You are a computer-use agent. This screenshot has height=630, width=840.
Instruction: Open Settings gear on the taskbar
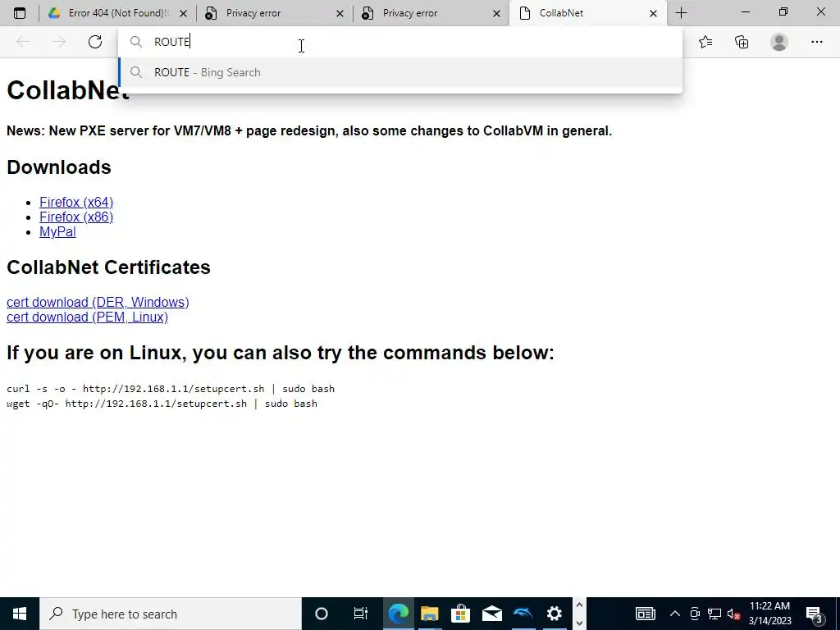pyautogui.click(x=554, y=614)
